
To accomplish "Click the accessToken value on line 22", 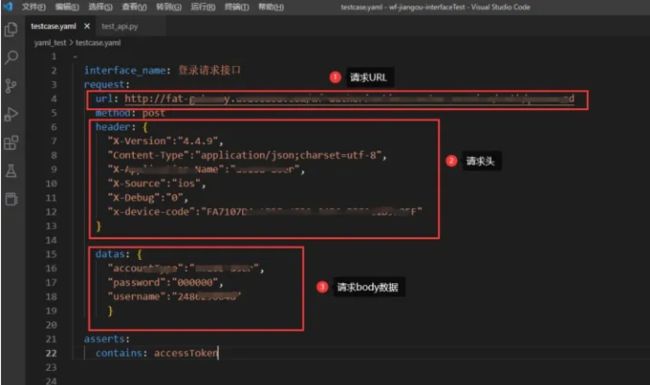I will (x=185, y=353).
